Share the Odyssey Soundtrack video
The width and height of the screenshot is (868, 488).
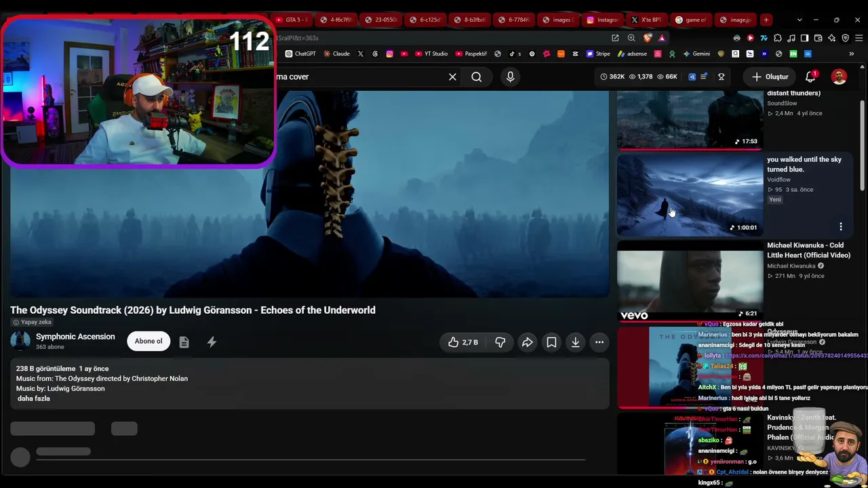click(527, 342)
